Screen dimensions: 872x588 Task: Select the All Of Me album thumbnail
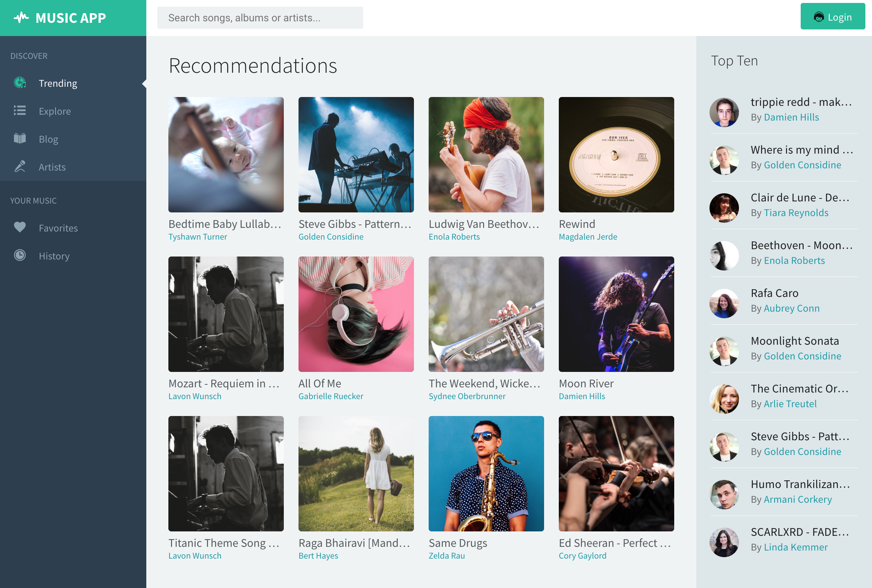tap(356, 314)
